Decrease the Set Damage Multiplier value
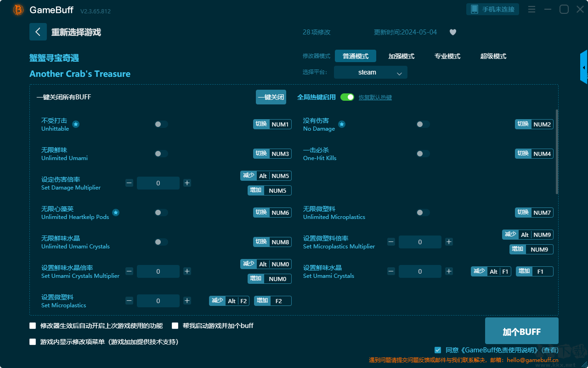This screenshot has width=588, height=368. pos(129,183)
